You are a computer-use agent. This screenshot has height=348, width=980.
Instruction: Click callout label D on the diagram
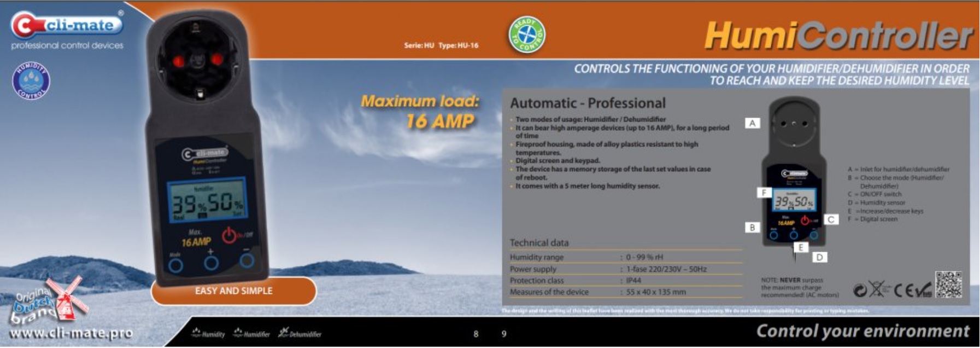tap(819, 257)
